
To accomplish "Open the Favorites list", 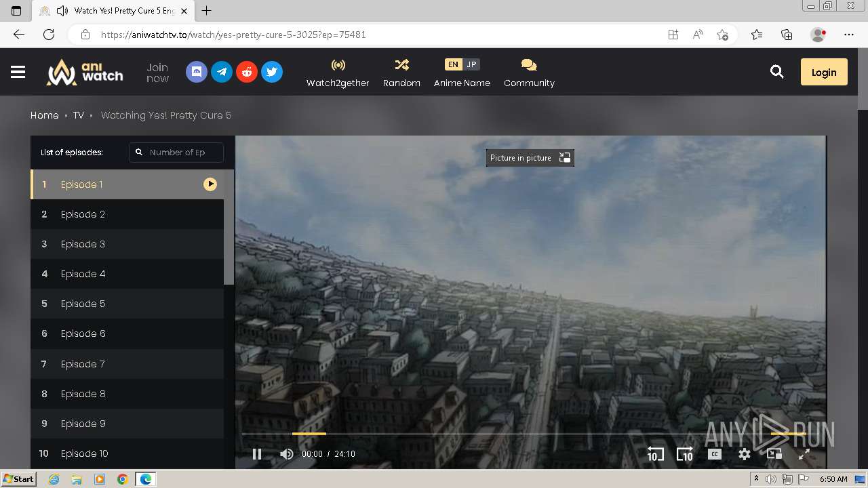I will click(x=757, y=35).
